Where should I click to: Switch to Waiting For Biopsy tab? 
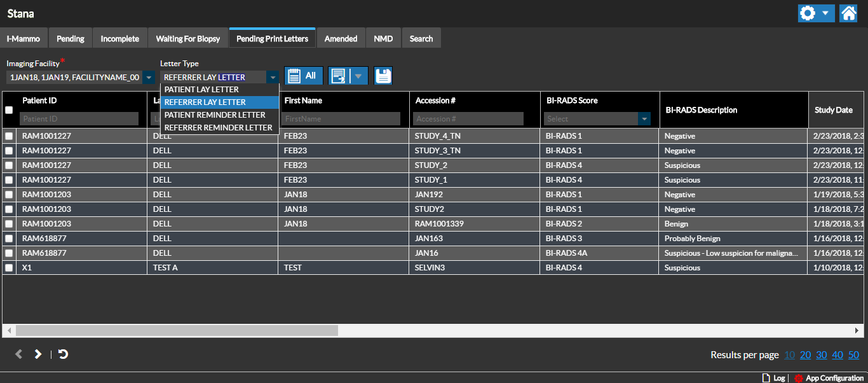(188, 39)
